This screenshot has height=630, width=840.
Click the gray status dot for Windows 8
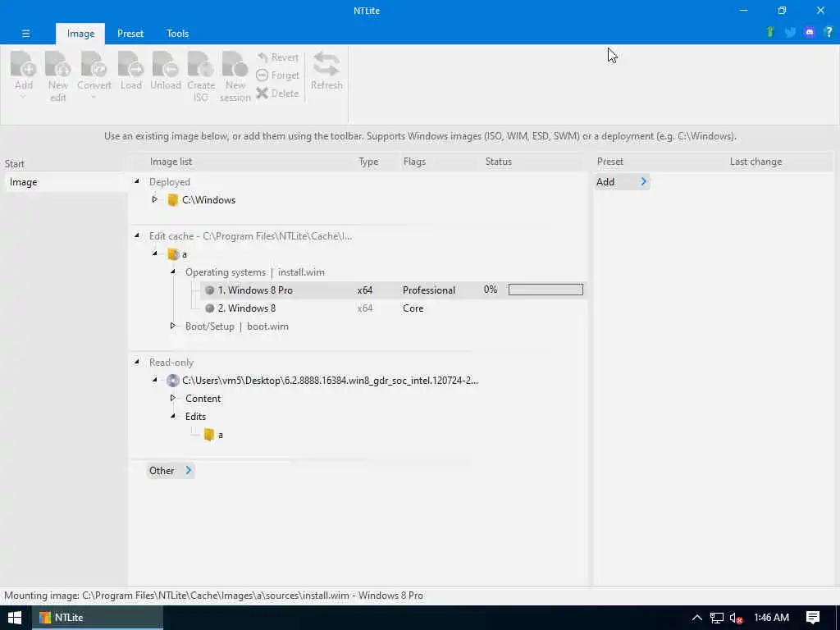209,308
